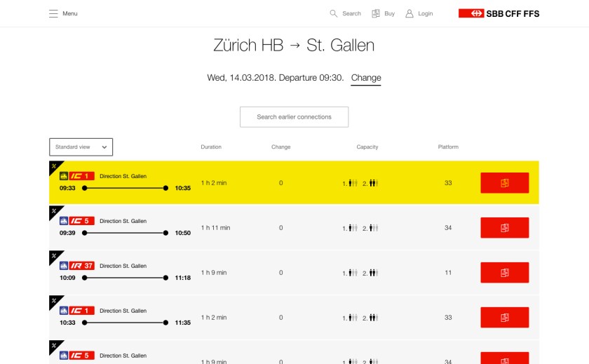Open the Login menu item
The height and width of the screenshot is (364, 589).
425,13
